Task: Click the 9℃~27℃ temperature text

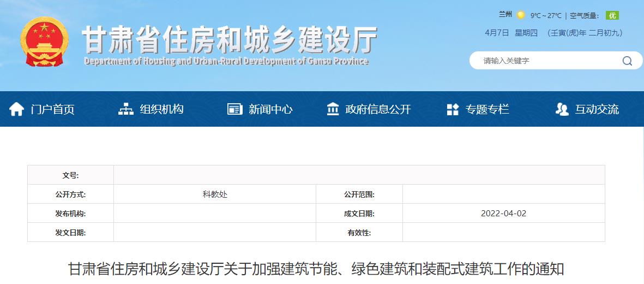Action: click(x=546, y=16)
